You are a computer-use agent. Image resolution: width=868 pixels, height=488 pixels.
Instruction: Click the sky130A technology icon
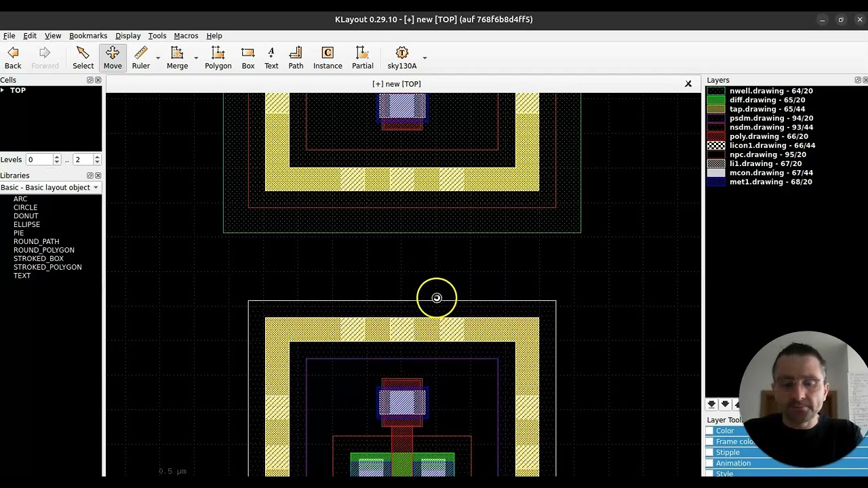(x=402, y=58)
